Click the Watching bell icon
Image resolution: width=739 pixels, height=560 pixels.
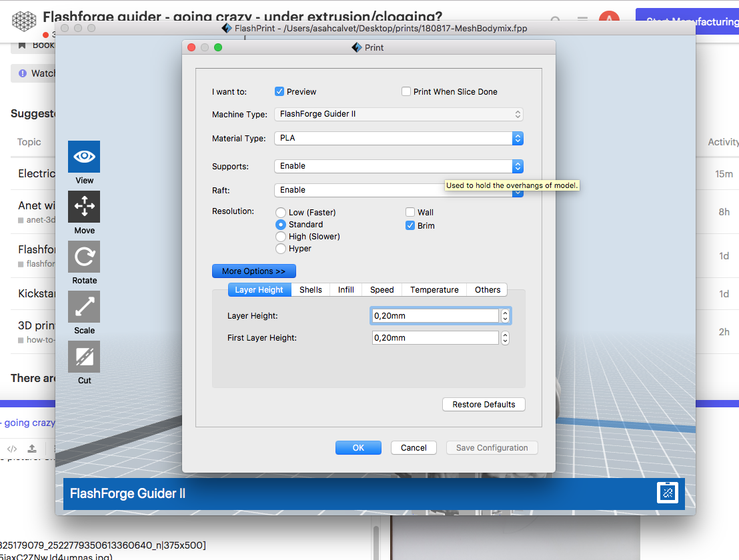[23, 73]
